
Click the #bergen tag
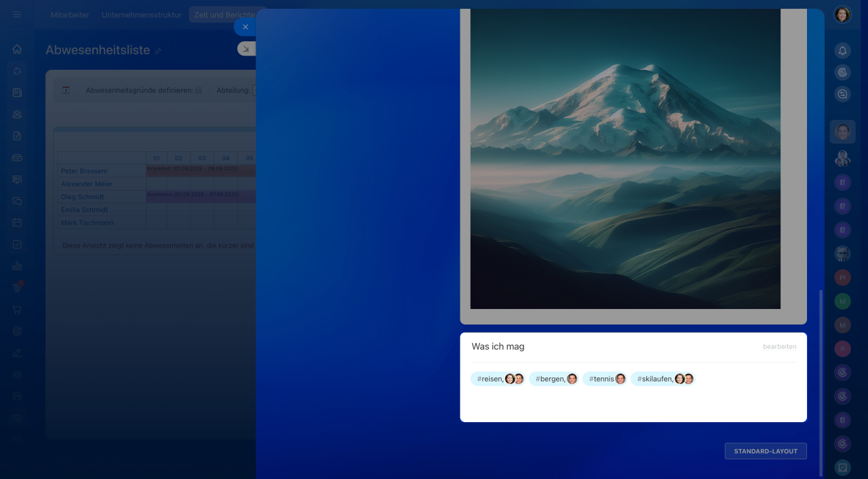(554, 379)
